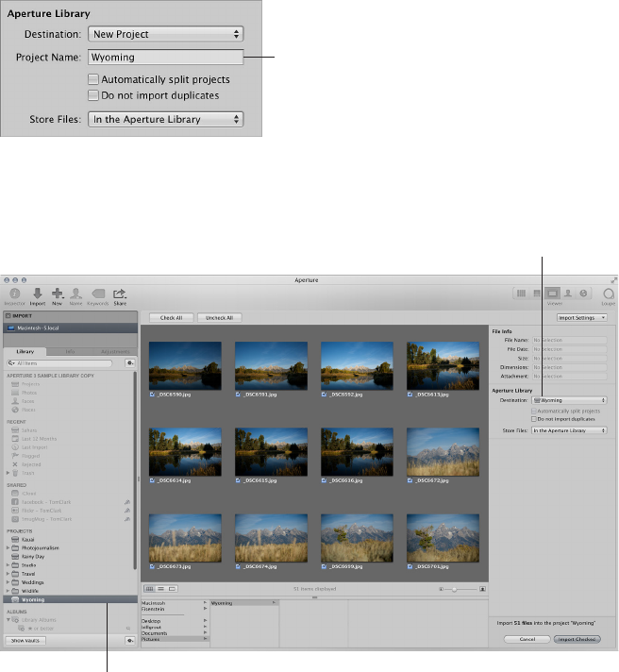Click the Share toolbar icon
This screenshot has width=619, height=672.
click(120, 294)
